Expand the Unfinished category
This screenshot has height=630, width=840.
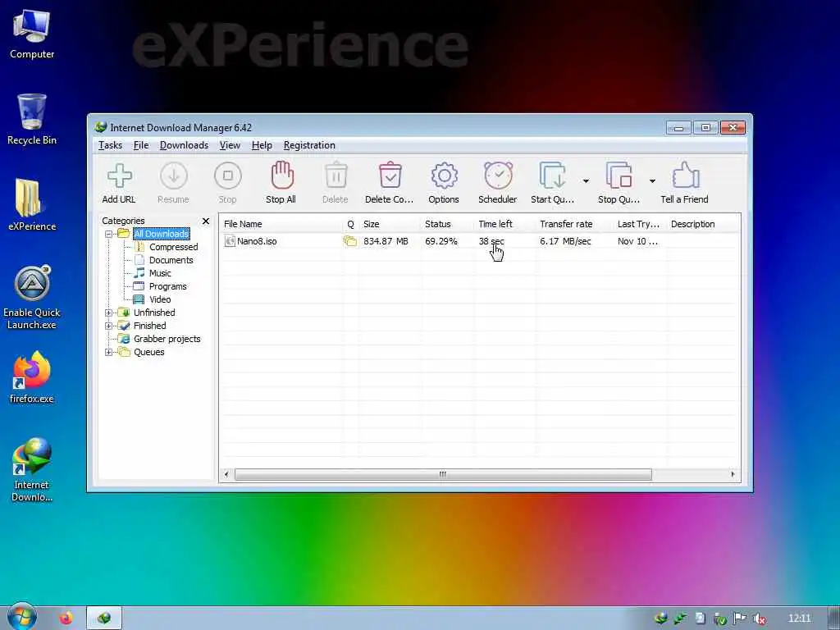click(x=109, y=313)
